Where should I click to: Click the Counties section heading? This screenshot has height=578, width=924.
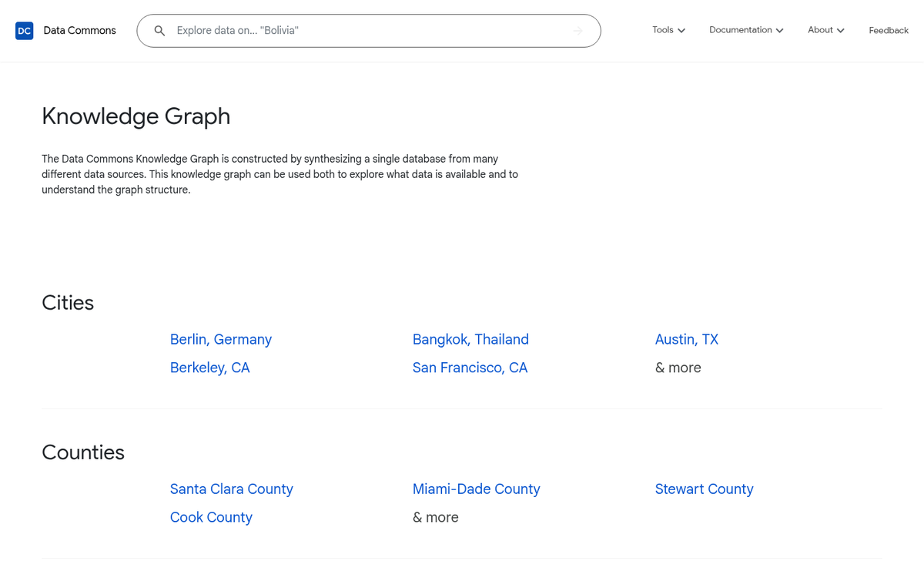tap(83, 452)
